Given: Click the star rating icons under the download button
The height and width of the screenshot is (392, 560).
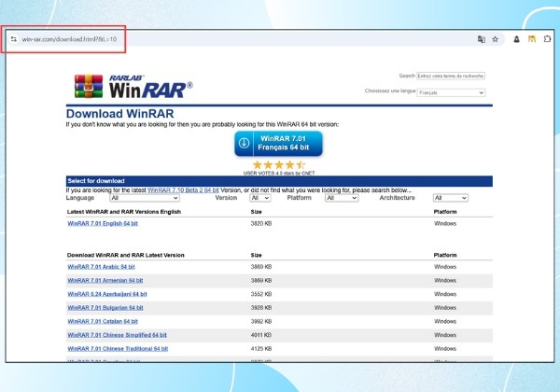Looking at the screenshot, I should [279, 165].
